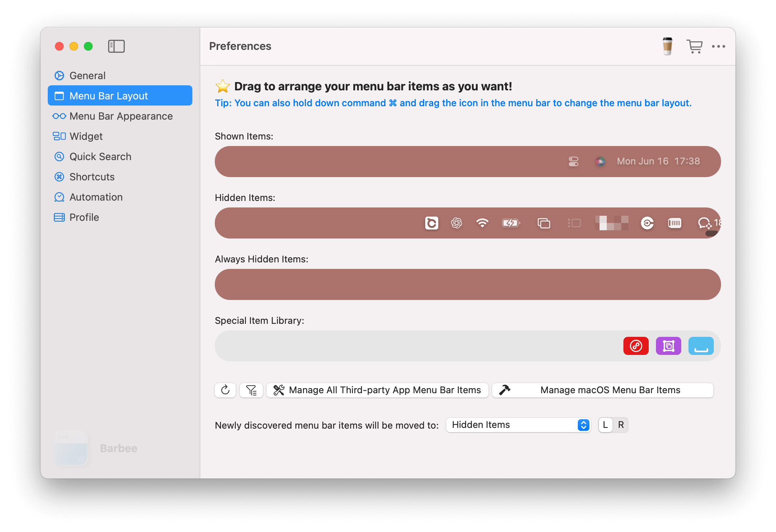Open the shopping cart purchase icon
The height and width of the screenshot is (532, 776).
694,46
